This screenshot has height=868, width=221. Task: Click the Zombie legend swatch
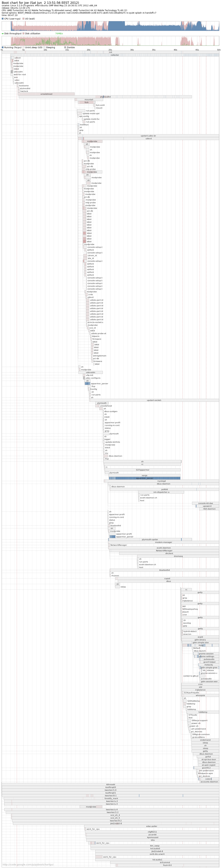[65, 48]
